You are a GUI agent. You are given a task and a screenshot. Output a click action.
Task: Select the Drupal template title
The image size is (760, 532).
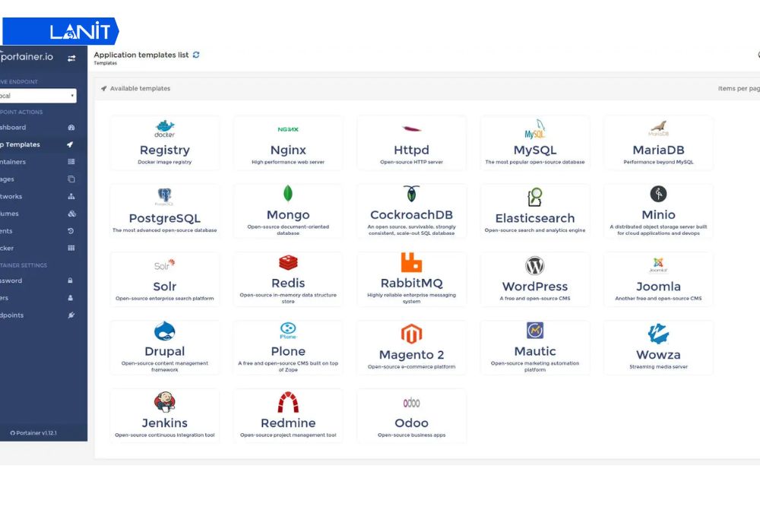point(165,352)
